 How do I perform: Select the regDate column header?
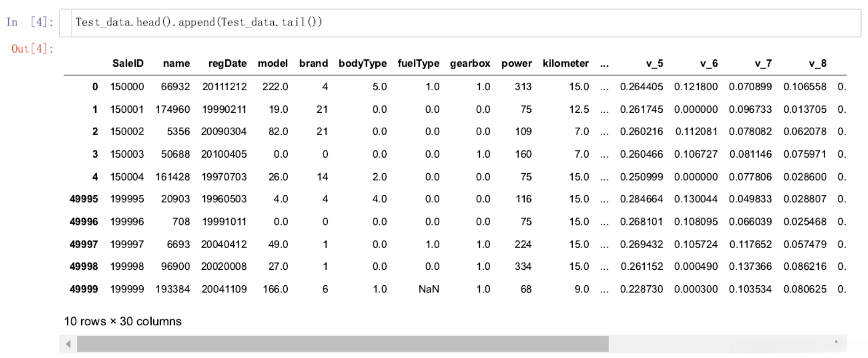pyautogui.click(x=227, y=64)
